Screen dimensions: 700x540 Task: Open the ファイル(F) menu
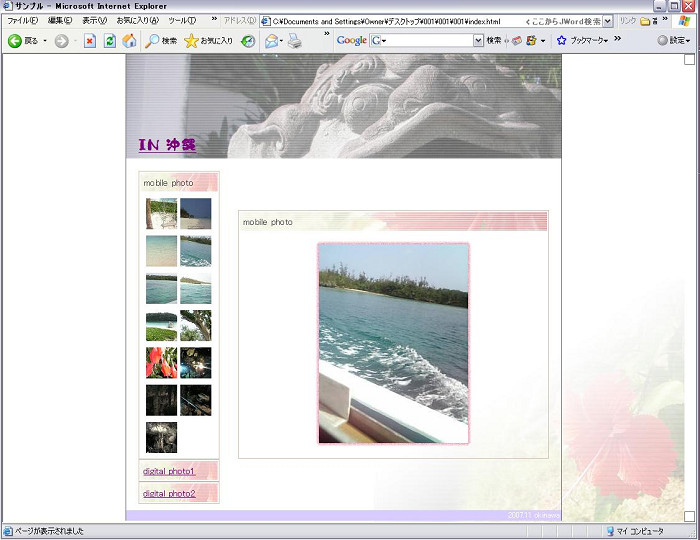22,21
